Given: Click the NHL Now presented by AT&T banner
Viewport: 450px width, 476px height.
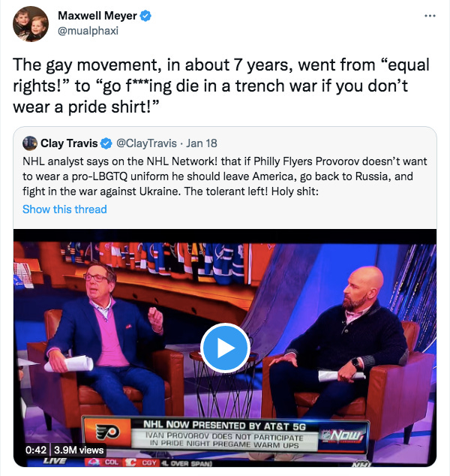Looking at the screenshot, I should pyautogui.click(x=224, y=426).
